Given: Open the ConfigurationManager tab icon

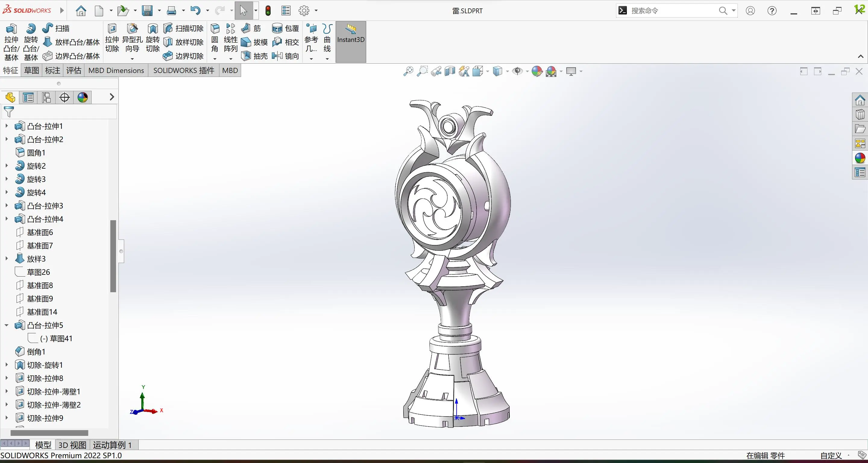Looking at the screenshot, I should [x=46, y=97].
